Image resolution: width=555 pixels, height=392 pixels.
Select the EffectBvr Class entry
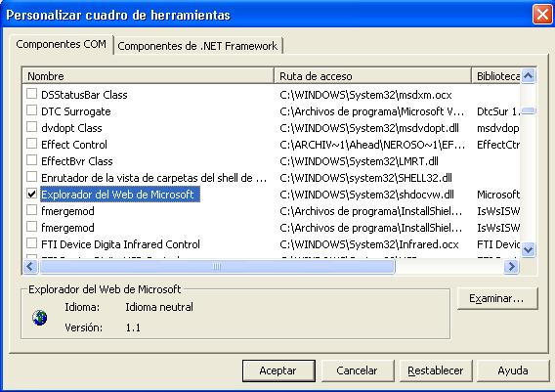tap(77, 161)
